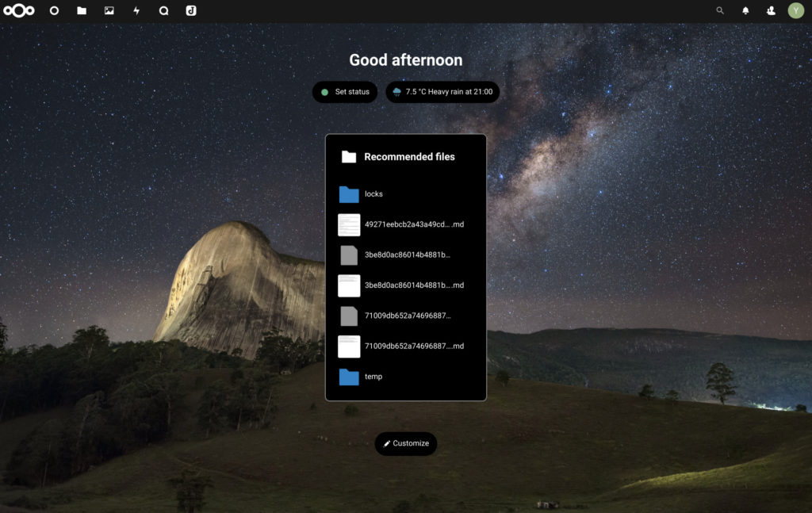
Task: Open the locks folder
Action: (405, 194)
